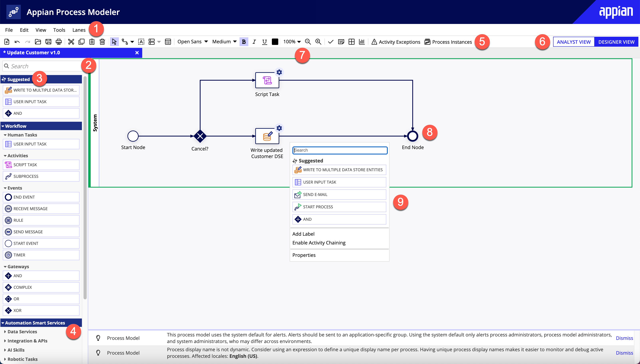Select SUBPROCESS in the palette
Screen dimensions: 640x364
41,176
